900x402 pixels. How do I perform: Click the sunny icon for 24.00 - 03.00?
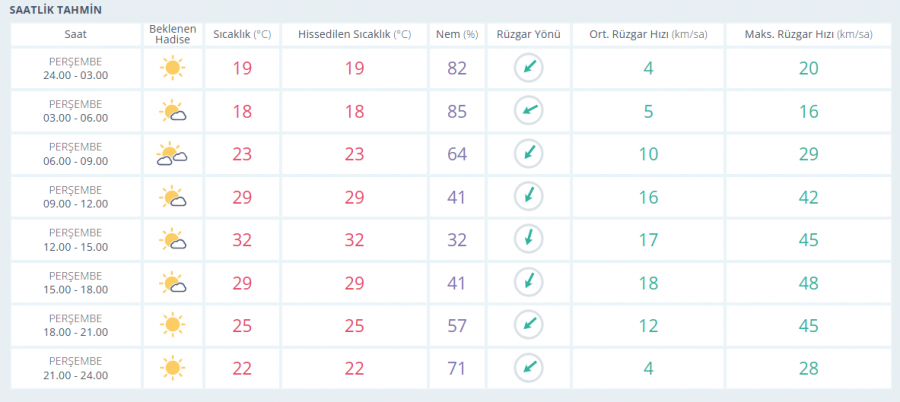click(x=172, y=68)
